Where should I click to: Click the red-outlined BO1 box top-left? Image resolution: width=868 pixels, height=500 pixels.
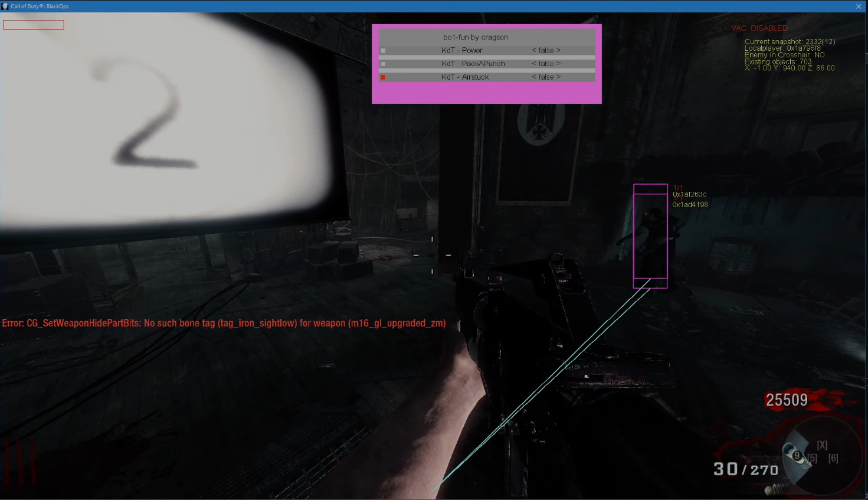[x=33, y=24]
